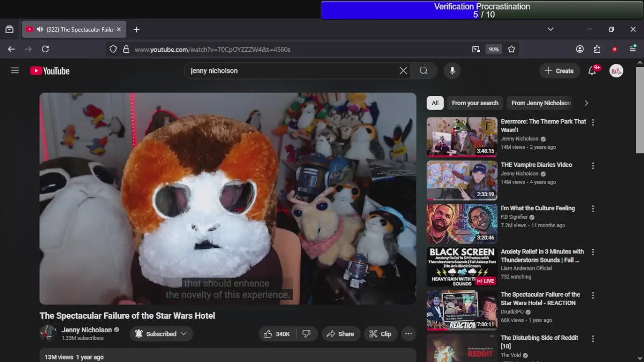Open the 90% zoom level indicator
The height and width of the screenshot is (362, 644).
click(x=494, y=49)
